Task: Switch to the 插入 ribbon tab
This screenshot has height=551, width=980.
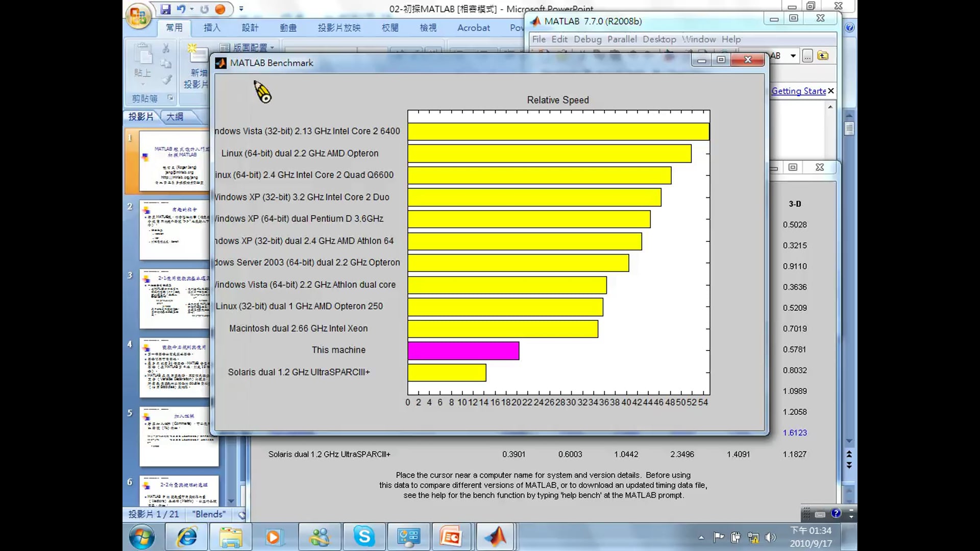Action: pos(212,28)
